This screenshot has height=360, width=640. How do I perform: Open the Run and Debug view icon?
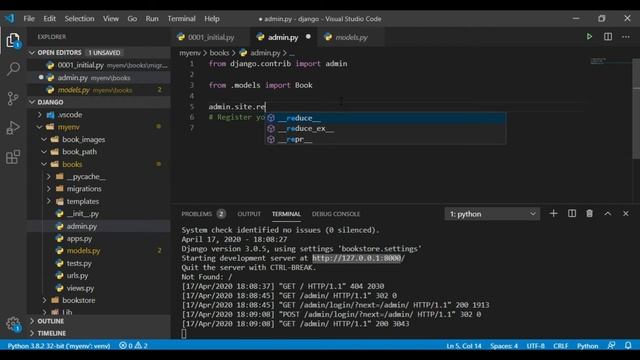point(13,128)
